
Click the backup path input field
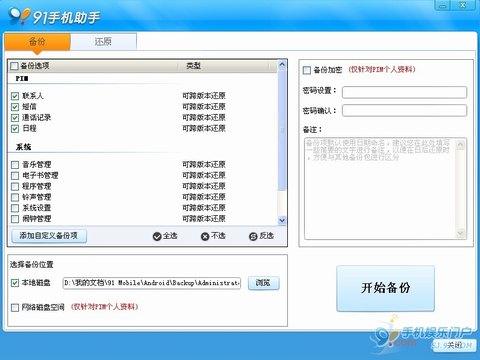pos(152,283)
